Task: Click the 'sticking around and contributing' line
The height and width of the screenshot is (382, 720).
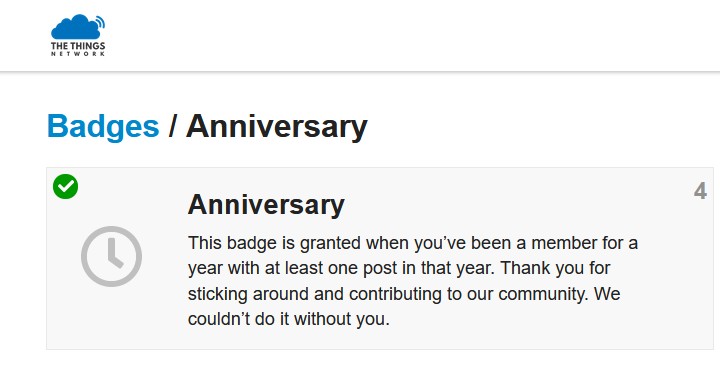Action: 404,294
